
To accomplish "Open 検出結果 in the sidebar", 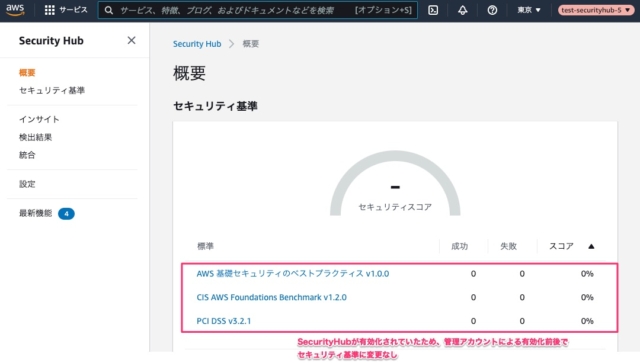I will click(36, 137).
